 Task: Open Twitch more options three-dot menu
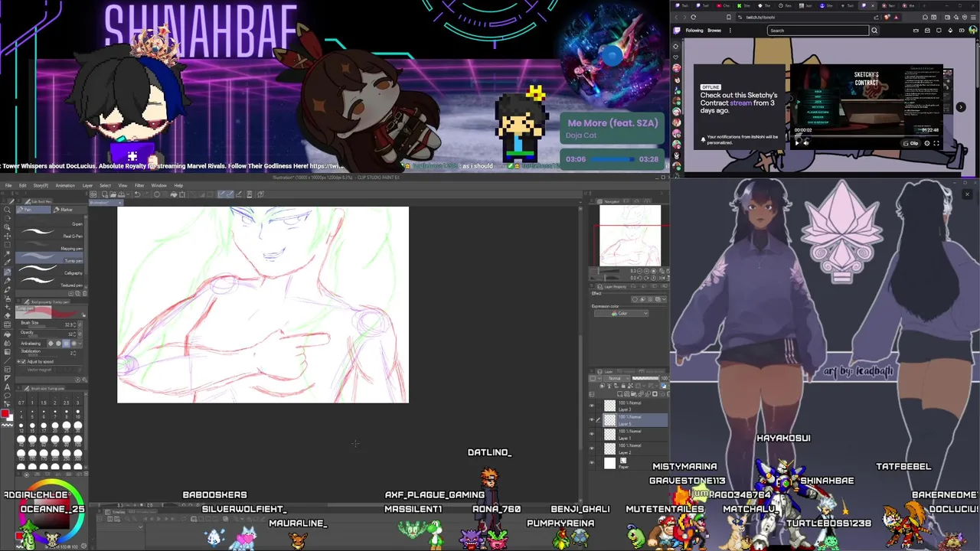(730, 31)
